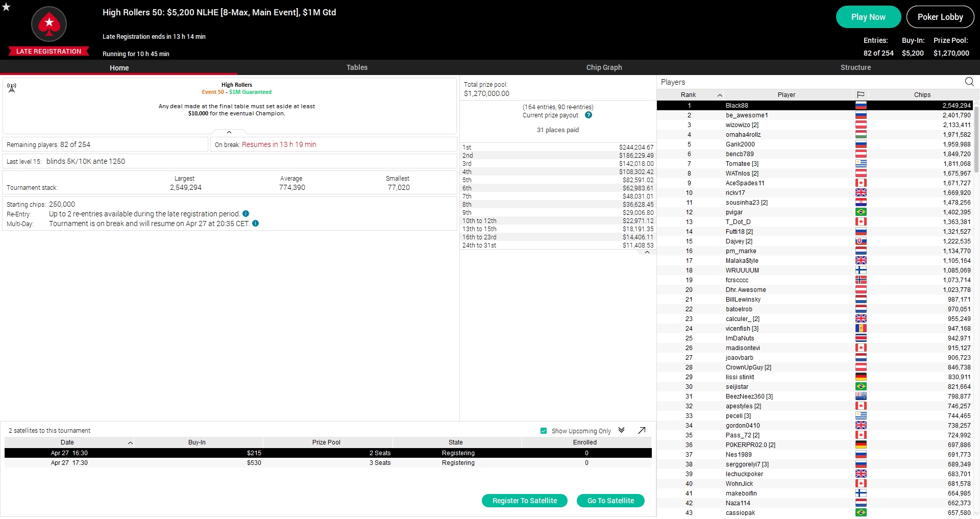Select player Dhr. Awesome row
Image resolution: width=980 pixels, height=519 pixels.
[815, 290]
